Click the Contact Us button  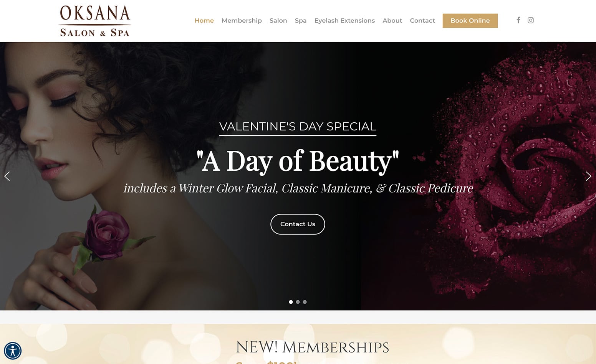(x=298, y=224)
